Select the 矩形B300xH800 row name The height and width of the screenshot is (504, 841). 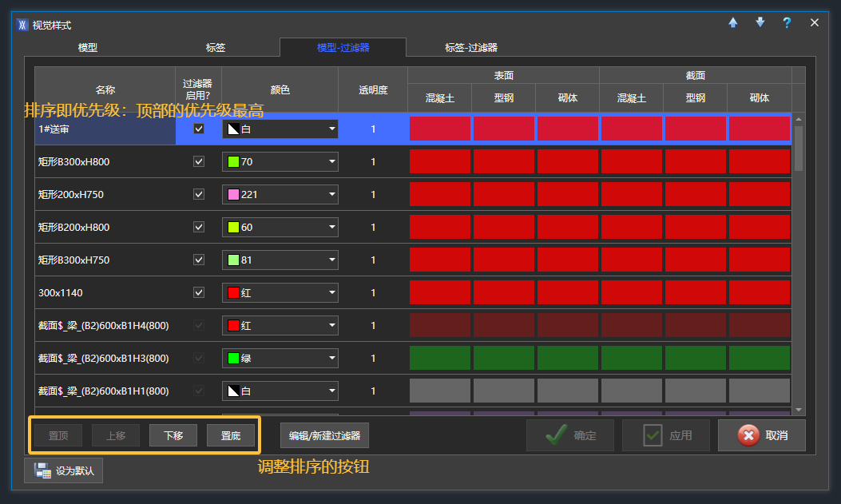coord(73,161)
